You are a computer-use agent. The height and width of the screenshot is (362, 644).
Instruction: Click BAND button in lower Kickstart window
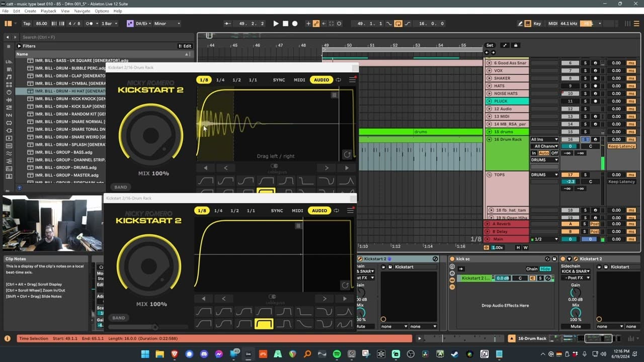click(x=119, y=318)
